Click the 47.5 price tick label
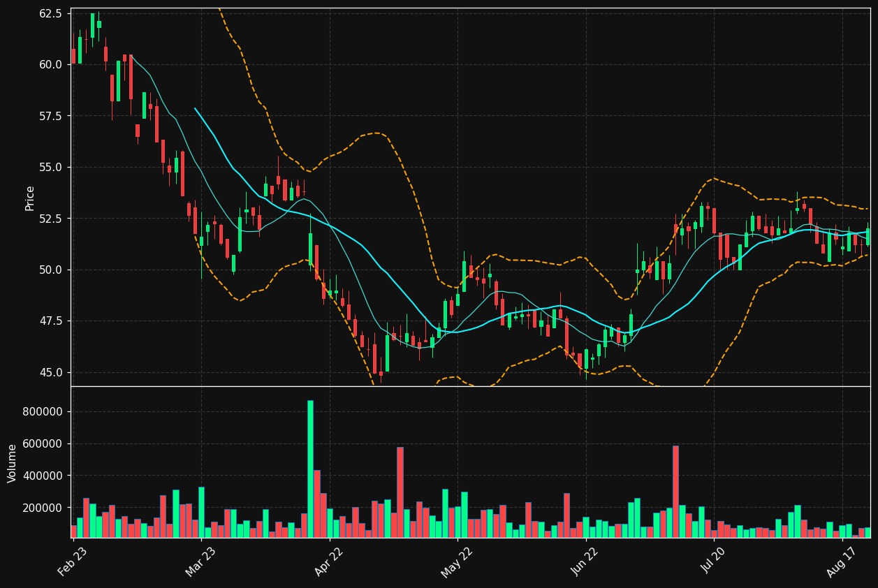Screen dimensions: 878x588 pos(51,321)
